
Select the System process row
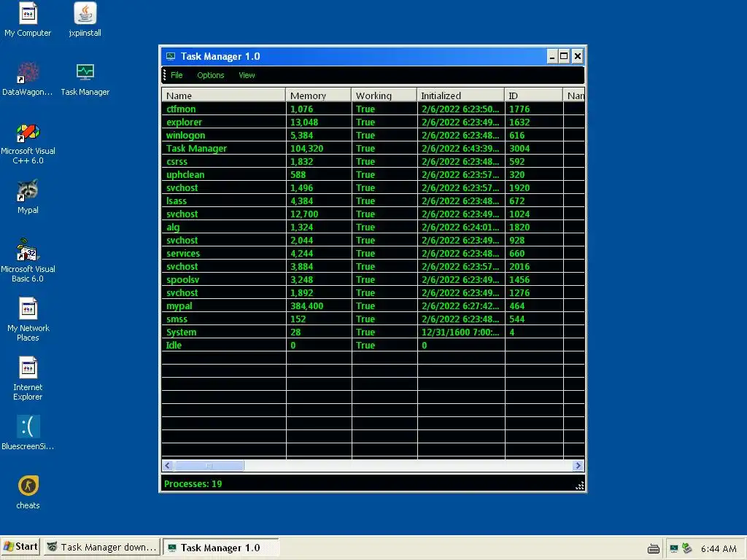pos(373,332)
